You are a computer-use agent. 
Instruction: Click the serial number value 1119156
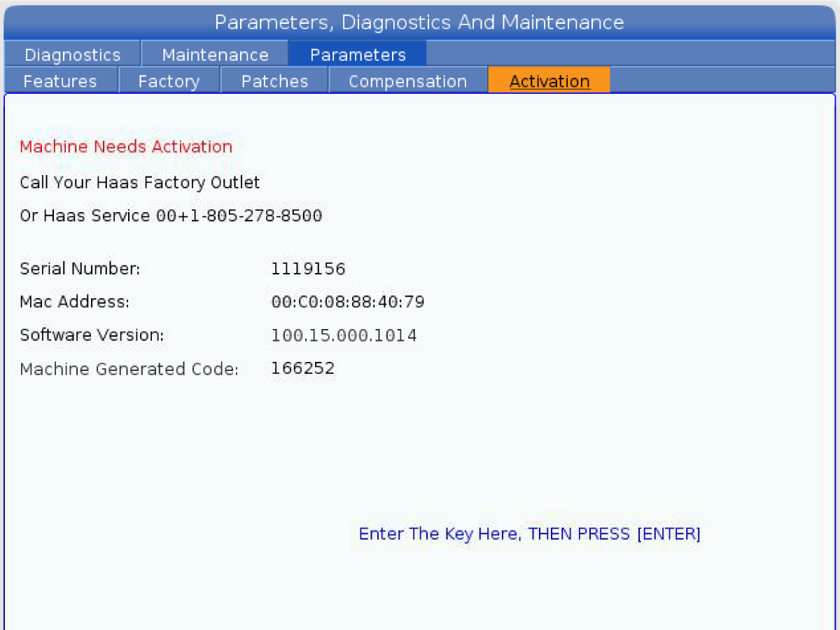click(x=308, y=269)
